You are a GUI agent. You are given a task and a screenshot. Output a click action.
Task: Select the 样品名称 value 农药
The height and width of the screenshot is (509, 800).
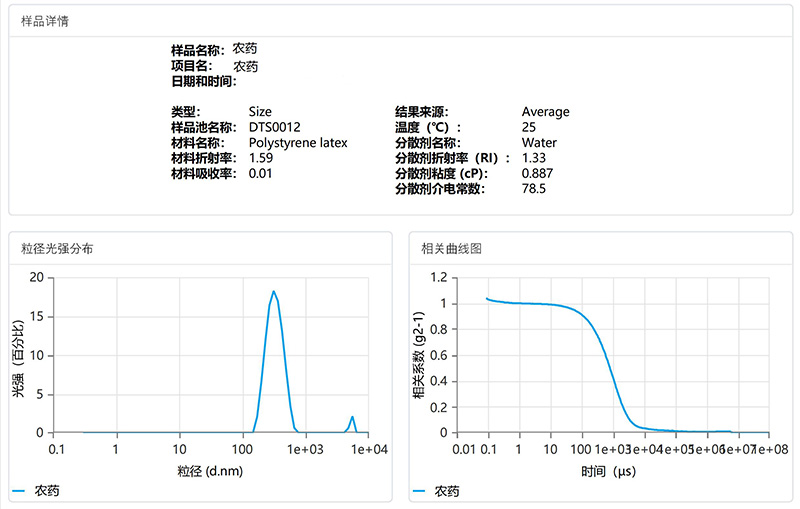point(245,48)
